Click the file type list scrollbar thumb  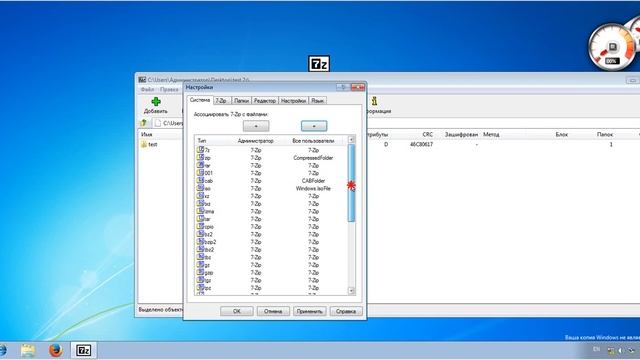[351, 183]
